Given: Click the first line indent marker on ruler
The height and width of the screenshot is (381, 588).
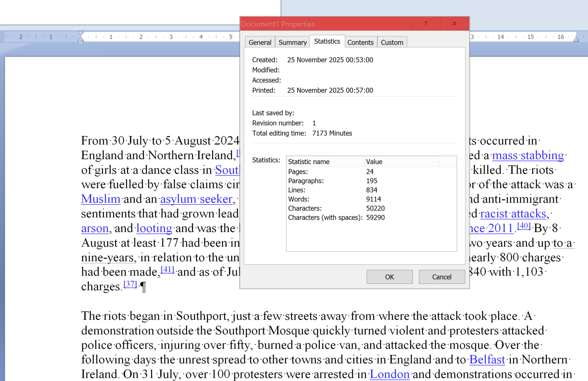Looking at the screenshot, I should pos(81,34).
